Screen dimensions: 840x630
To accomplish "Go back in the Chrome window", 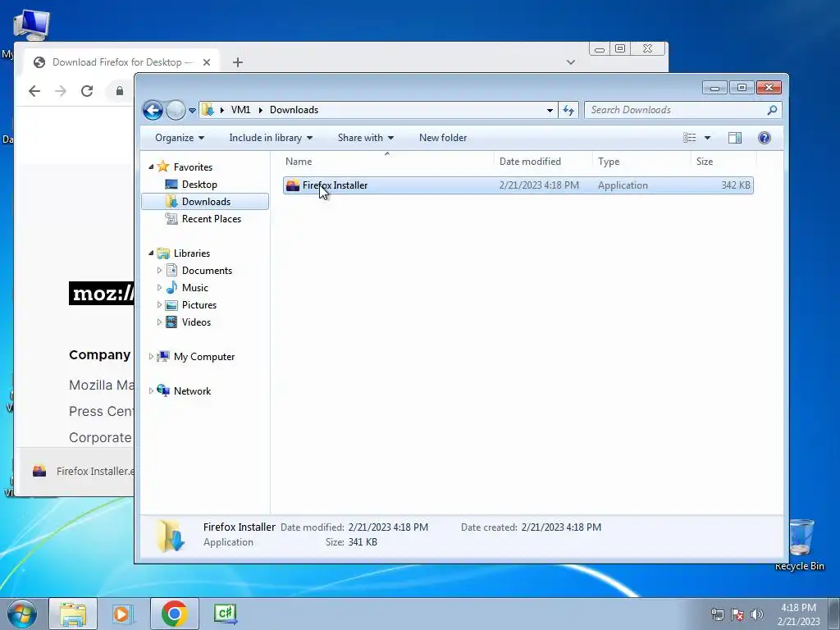I will point(34,91).
